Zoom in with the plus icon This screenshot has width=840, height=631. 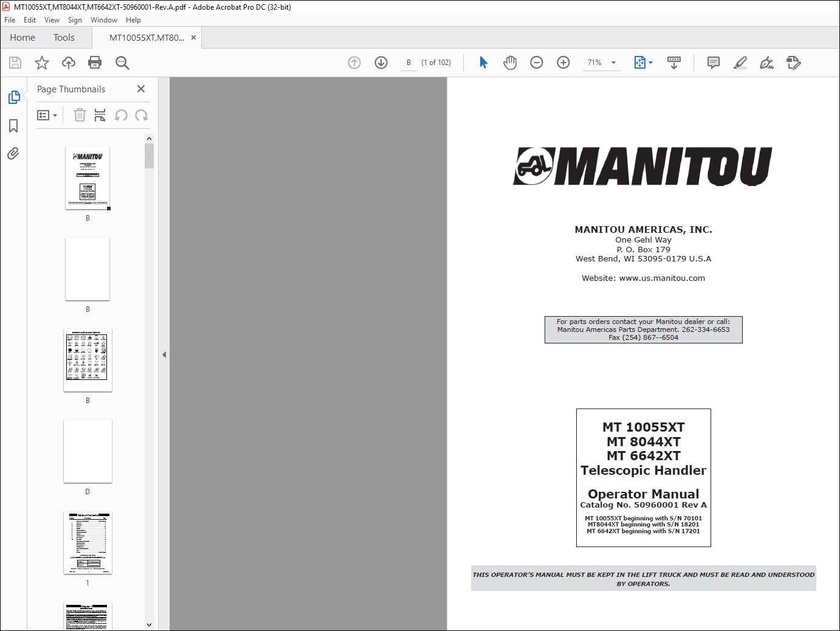click(x=563, y=63)
